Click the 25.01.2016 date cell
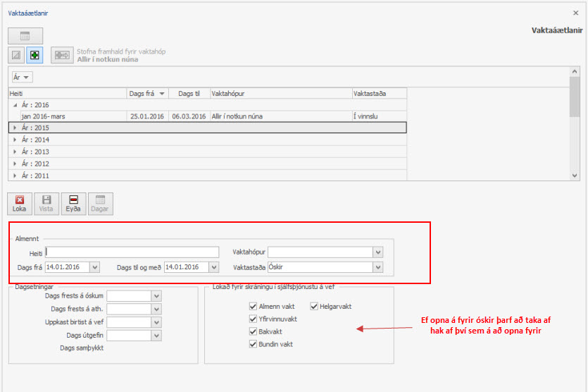The height and width of the screenshot is (392, 588). click(147, 116)
